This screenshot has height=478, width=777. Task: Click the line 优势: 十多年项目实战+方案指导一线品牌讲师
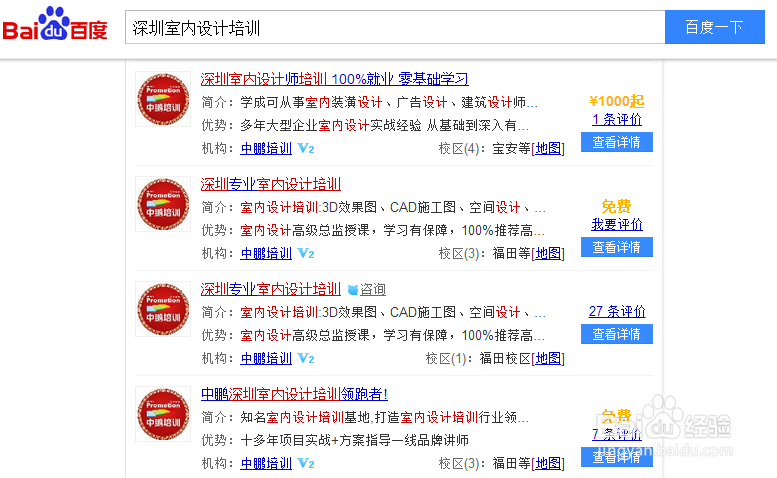point(335,440)
